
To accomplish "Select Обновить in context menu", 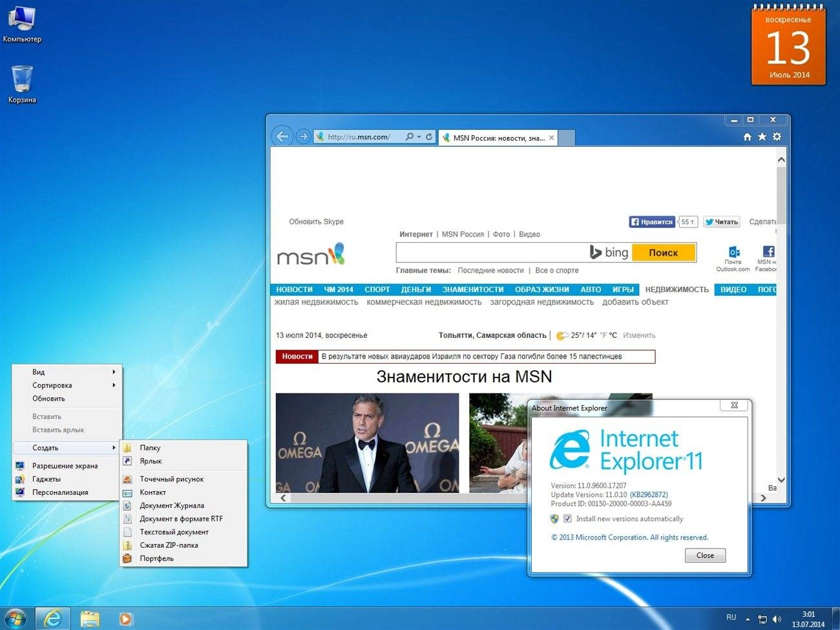I will [67, 398].
